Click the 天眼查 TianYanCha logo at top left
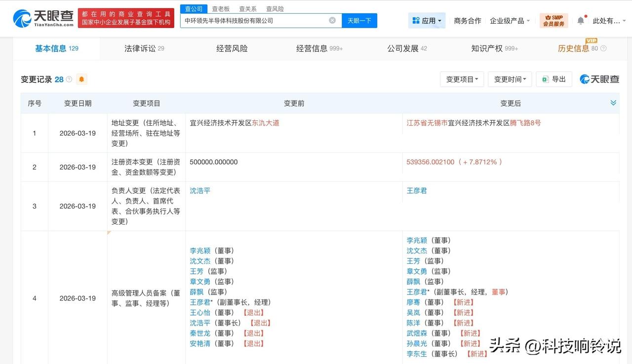632x364 pixels. tap(43, 18)
